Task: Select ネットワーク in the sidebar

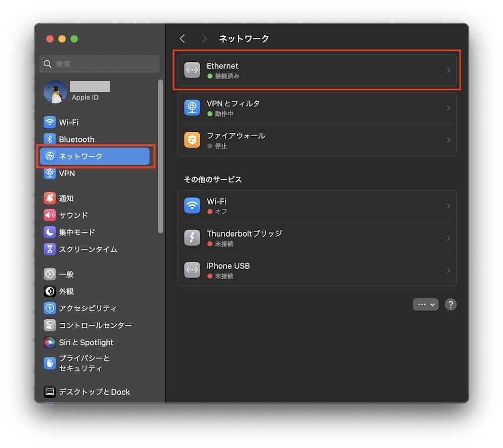Action: coord(95,156)
